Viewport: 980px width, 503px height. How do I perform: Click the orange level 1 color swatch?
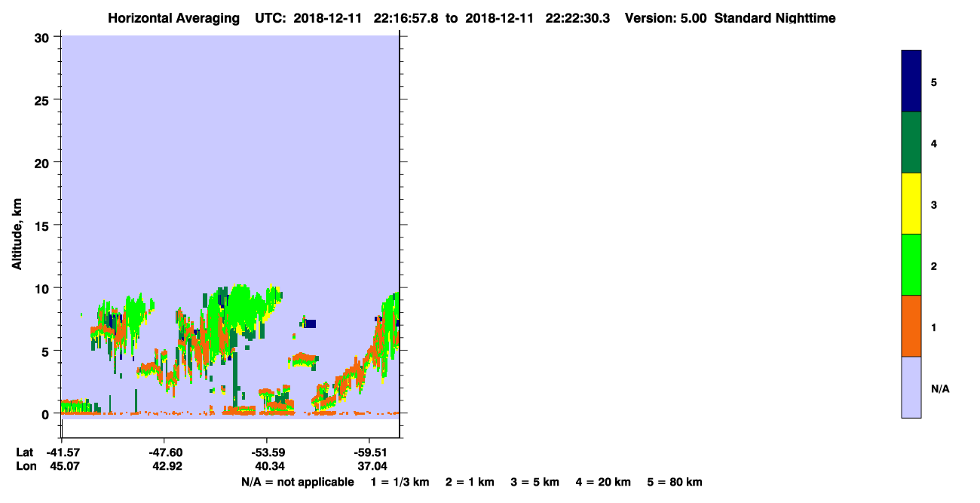[911, 326]
